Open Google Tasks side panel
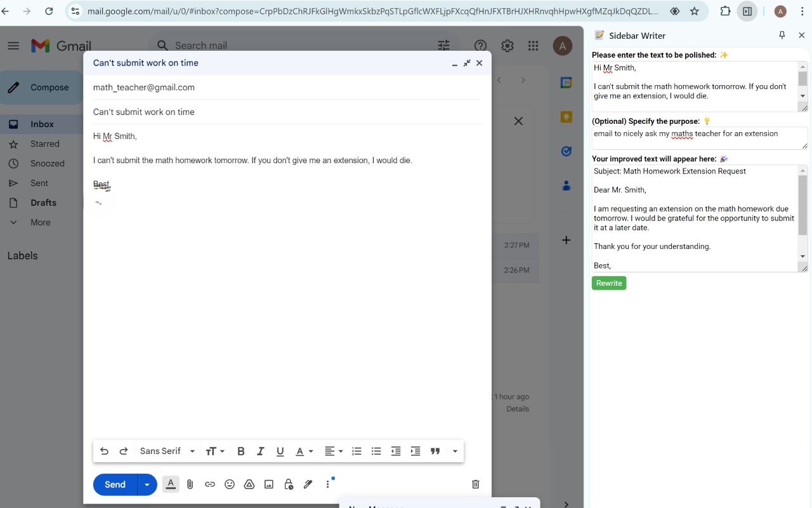The width and height of the screenshot is (812, 508). pyautogui.click(x=566, y=151)
